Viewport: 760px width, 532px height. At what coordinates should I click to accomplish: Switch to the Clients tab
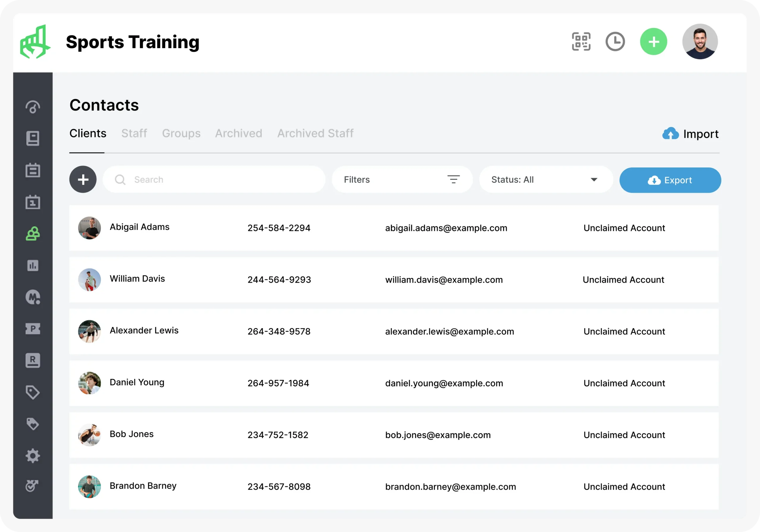click(x=88, y=133)
